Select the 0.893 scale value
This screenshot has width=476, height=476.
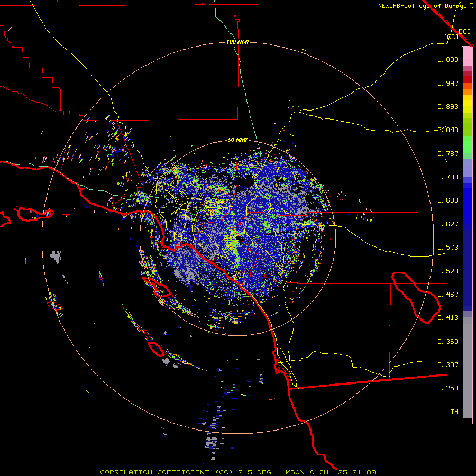click(x=448, y=106)
